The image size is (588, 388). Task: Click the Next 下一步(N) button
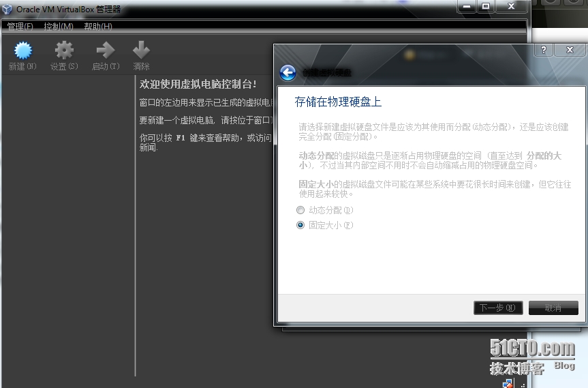[498, 308]
